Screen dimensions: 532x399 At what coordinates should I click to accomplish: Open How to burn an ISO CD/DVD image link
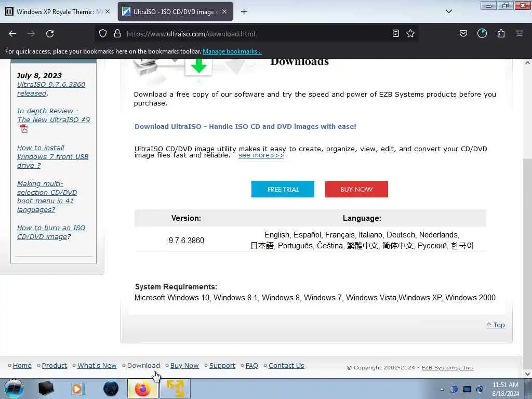[x=51, y=232]
